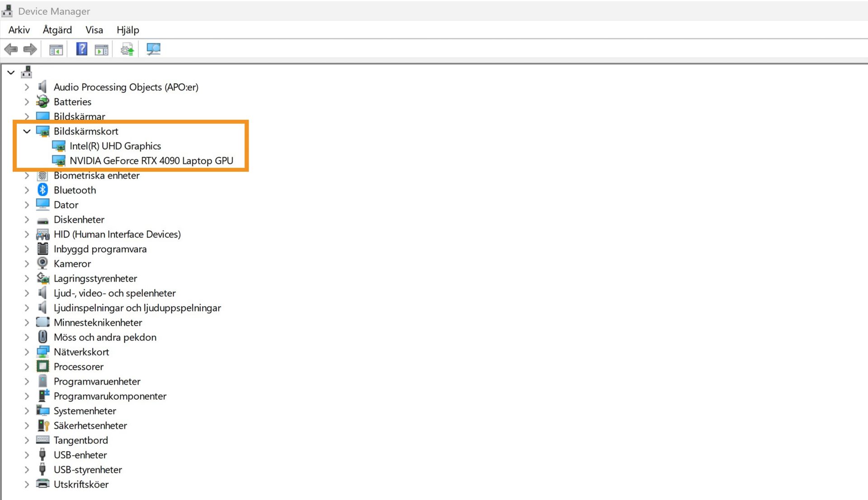Viewport: 868px width, 500px height.
Task: Select NVIDIA GeForce RTX 4090 Laptop GPU
Action: tap(151, 160)
